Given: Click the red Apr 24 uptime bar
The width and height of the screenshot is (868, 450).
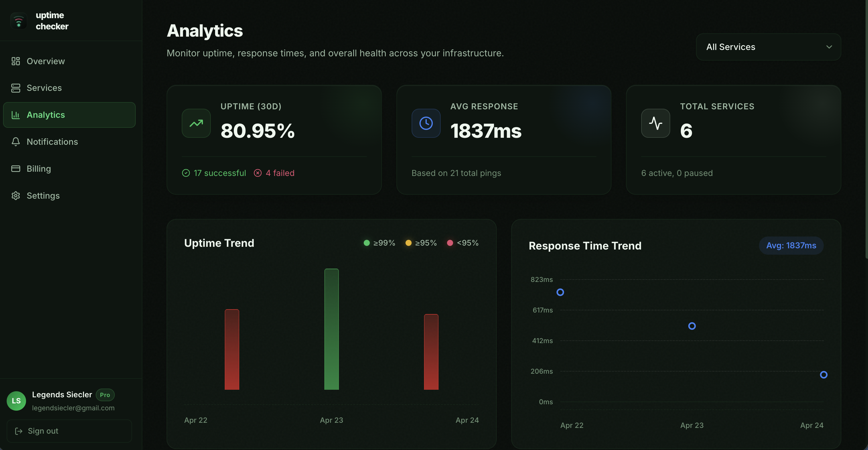Looking at the screenshot, I should 431,352.
